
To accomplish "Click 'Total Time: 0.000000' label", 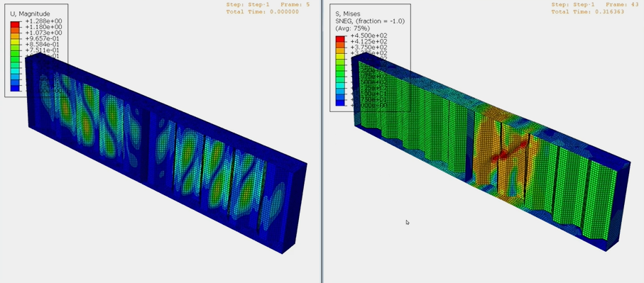I will coord(263,12).
